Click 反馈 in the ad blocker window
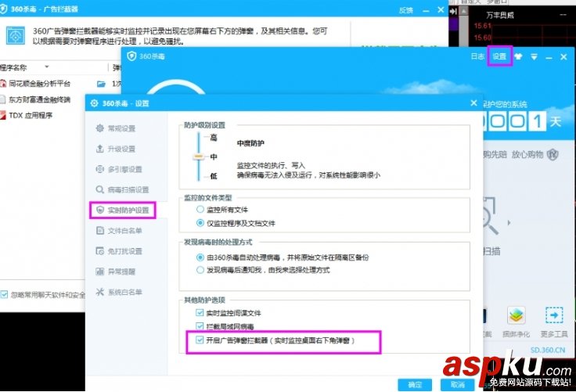This screenshot has height=392, width=576. click(406, 10)
